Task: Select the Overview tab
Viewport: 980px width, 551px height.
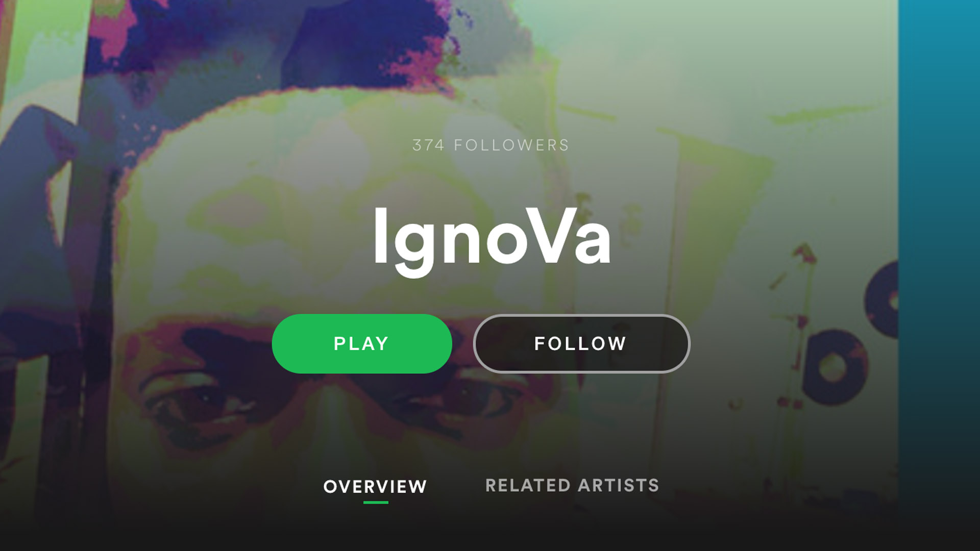Action: [375, 486]
